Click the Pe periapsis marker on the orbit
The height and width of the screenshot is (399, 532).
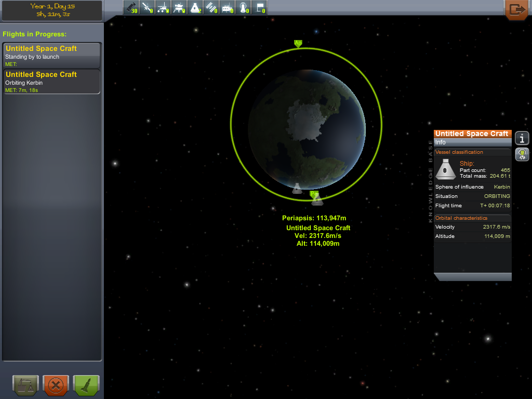click(314, 194)
